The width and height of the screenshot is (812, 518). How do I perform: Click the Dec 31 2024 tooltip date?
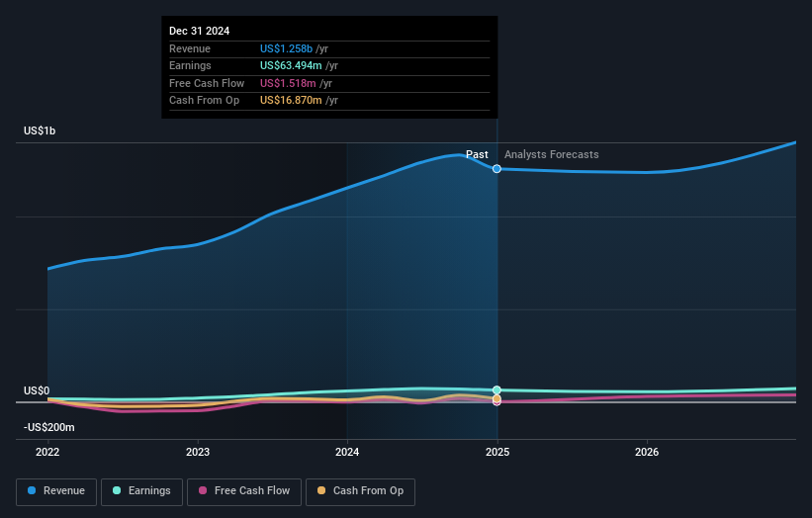pos(200,31)
